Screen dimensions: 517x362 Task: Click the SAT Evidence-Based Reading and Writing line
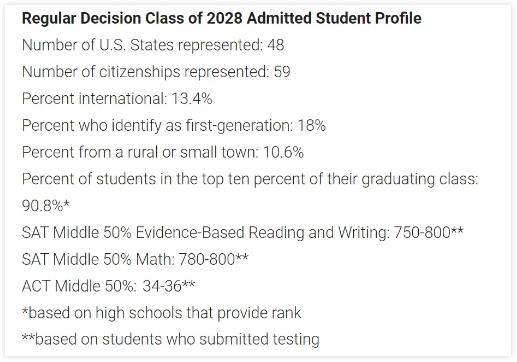pos(243,233)
